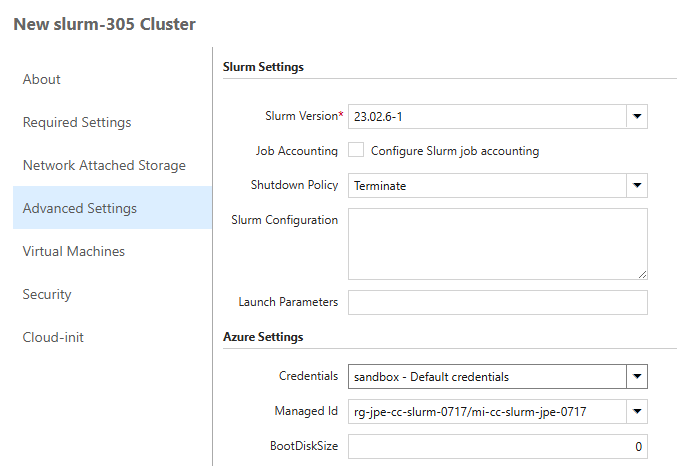Open Shutdown Policy dropdown arrow
The width and height of the screenshot is (677, 466).
point(637,185)
